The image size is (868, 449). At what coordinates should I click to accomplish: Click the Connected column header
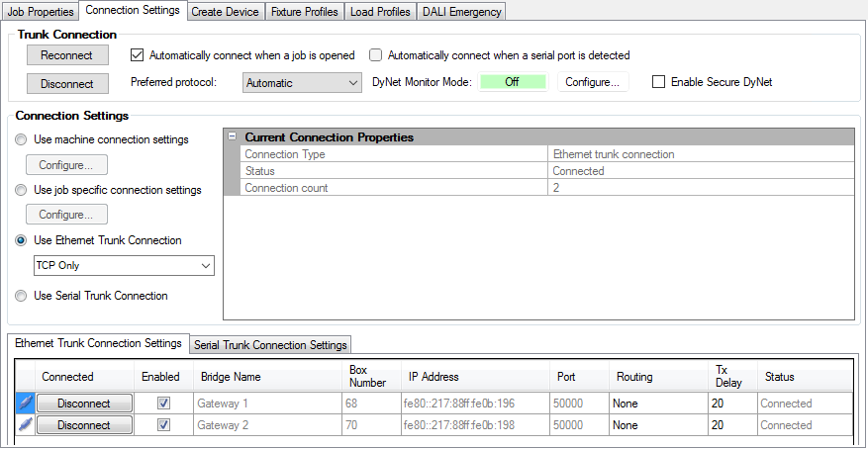pyautogui.click(x=85, y=377)
